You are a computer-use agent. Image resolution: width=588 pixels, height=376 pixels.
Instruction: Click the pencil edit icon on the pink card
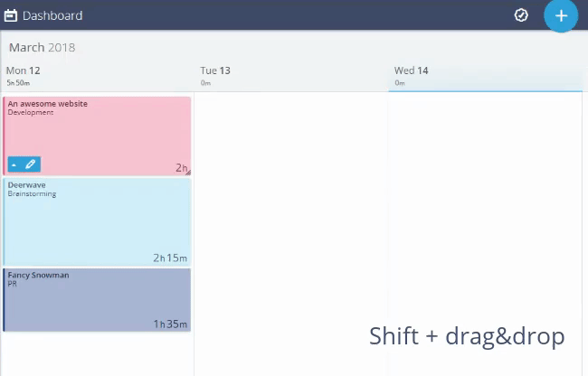coord(31,164)
